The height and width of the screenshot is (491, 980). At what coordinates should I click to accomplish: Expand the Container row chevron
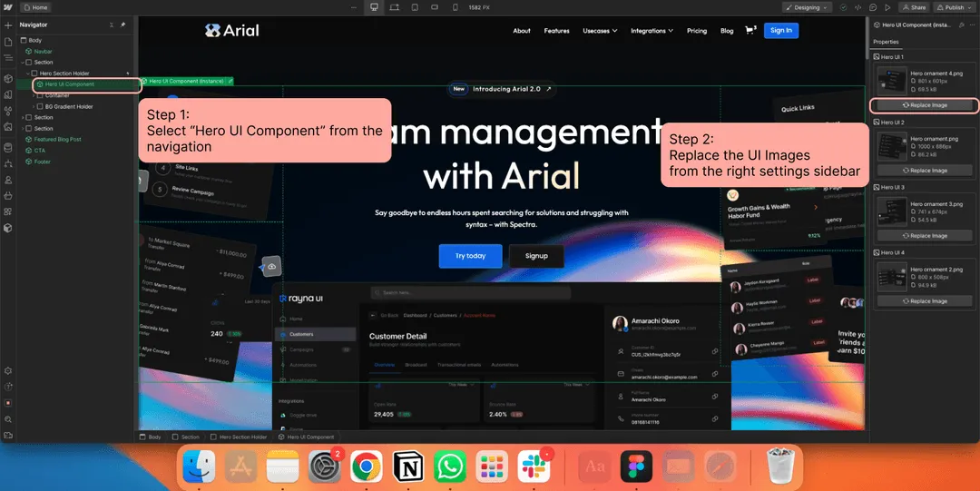point(34,95)
